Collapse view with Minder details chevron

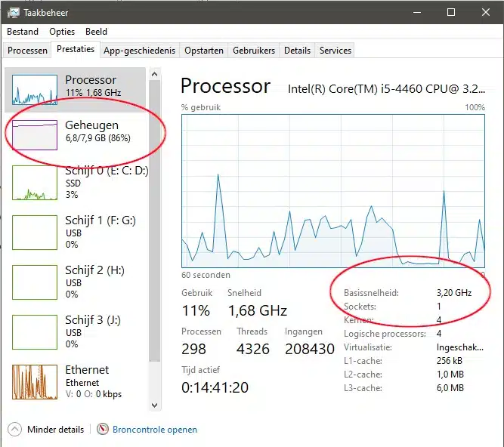tap(15, 430)
